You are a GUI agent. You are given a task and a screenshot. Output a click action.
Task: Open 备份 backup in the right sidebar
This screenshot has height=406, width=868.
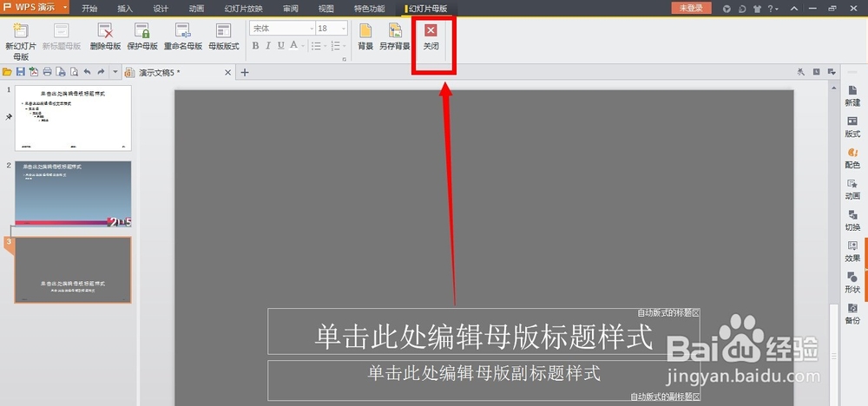(852, 314)
